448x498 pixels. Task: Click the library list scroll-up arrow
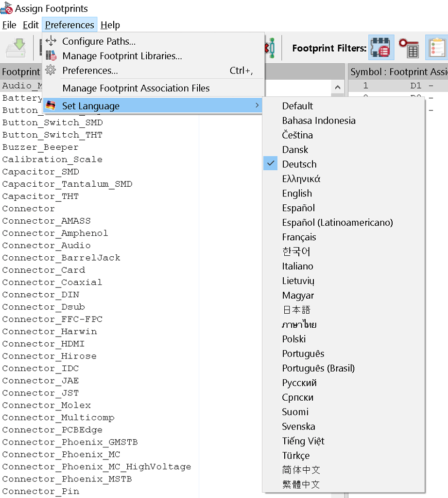coord(337,87)
